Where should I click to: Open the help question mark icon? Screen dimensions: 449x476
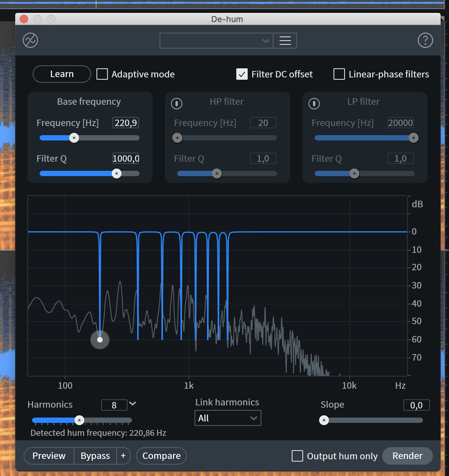pyautogui.click(x=425, y=40)
